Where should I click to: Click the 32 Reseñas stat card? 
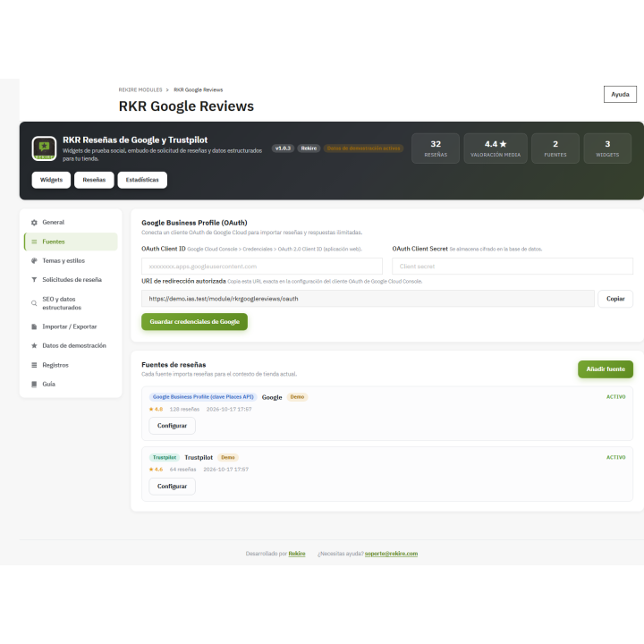436,148
